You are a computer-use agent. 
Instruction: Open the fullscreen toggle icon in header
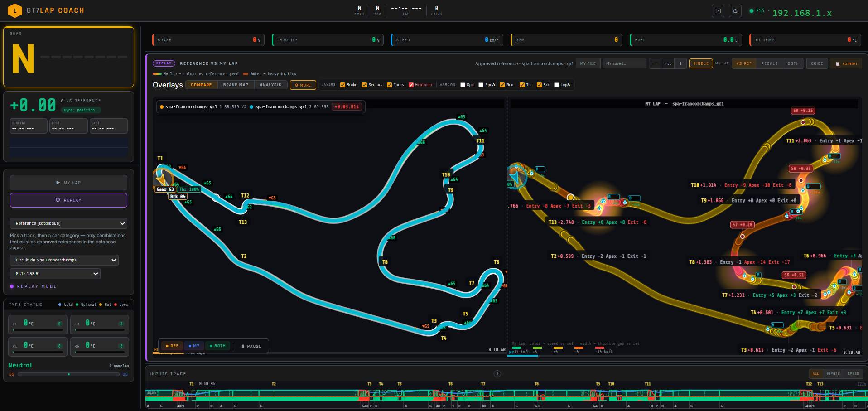(718, 11)
